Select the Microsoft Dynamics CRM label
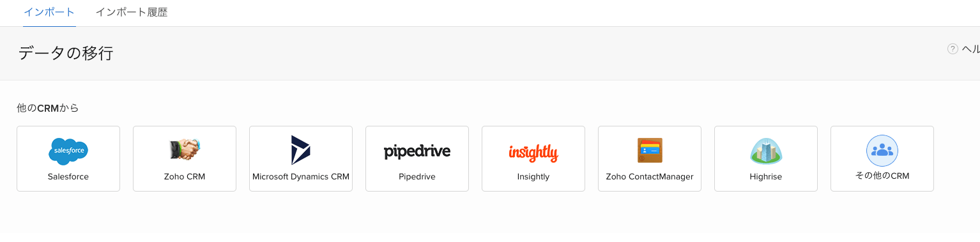This screenshot has height=242, width=980. point(301,177)
